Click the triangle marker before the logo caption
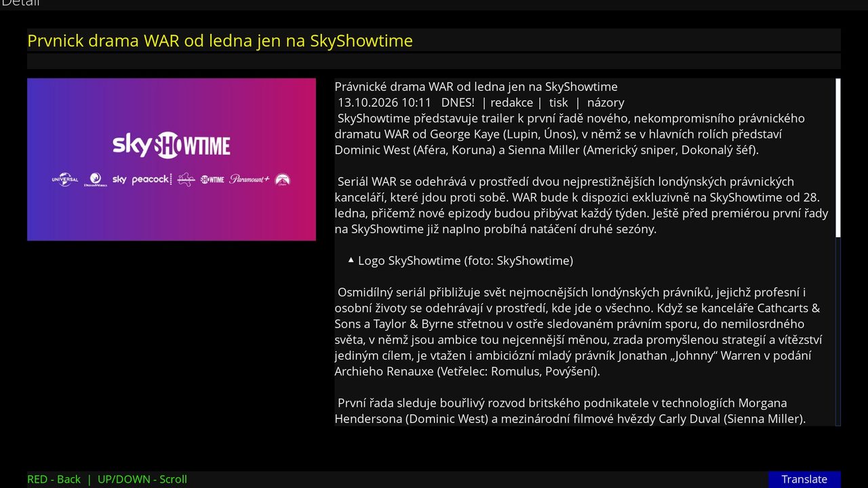 [351, 260]
